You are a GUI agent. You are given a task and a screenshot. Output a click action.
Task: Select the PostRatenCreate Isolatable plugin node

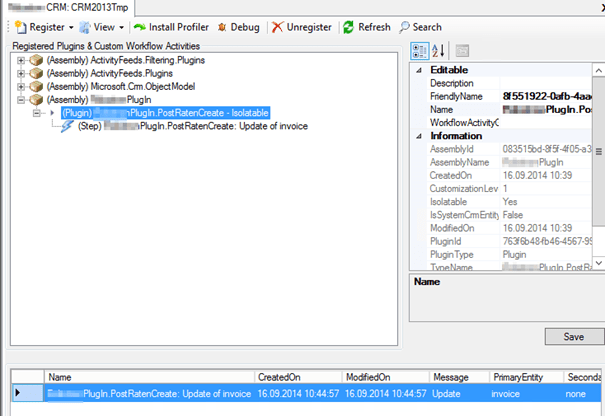(x=164, y=114)
